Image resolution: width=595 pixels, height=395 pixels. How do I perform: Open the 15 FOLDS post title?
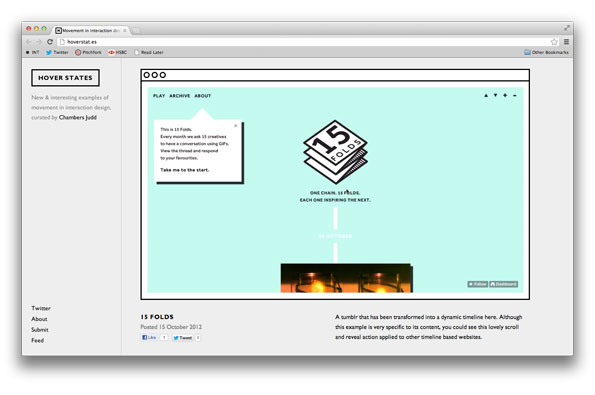tap(157, 317)
